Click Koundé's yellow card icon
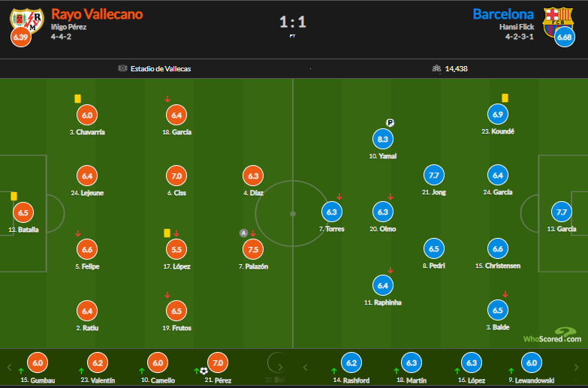The width and height of the screenshot is (588, 388). (x=505, y=98)
